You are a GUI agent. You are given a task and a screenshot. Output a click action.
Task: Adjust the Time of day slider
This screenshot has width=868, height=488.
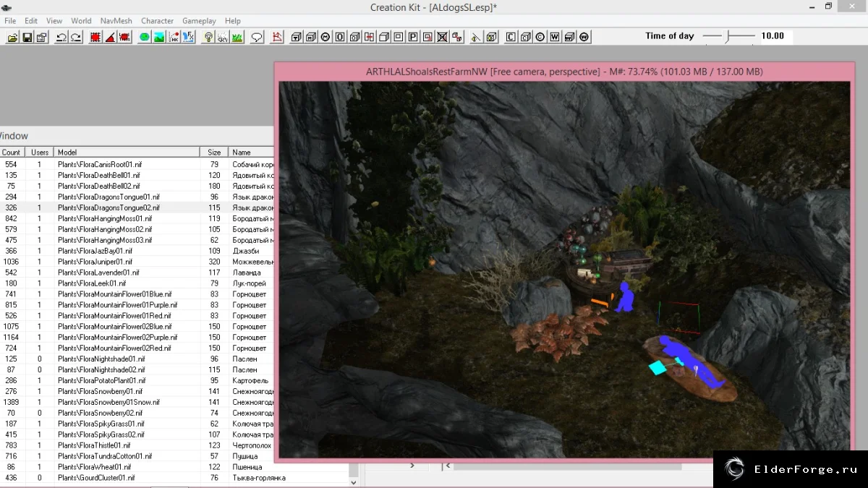tap(729, 36)
